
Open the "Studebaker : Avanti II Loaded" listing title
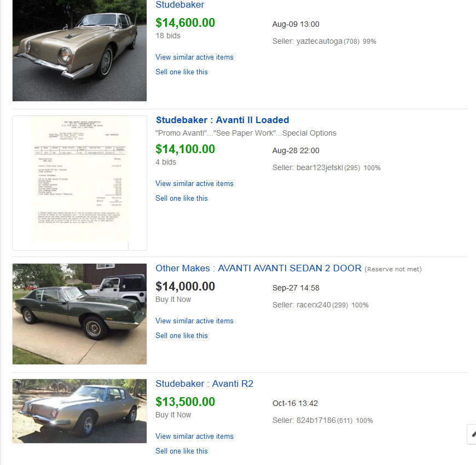click(x=222, y=120)
